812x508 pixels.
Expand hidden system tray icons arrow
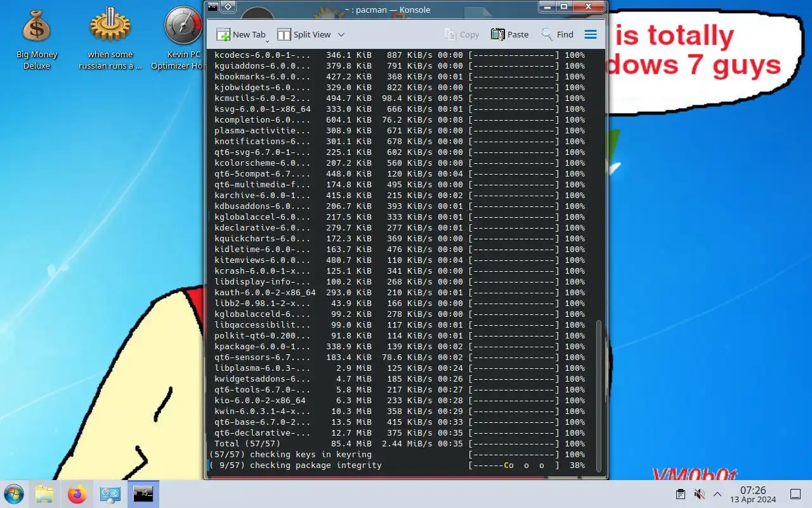click(x=717, y=494)
